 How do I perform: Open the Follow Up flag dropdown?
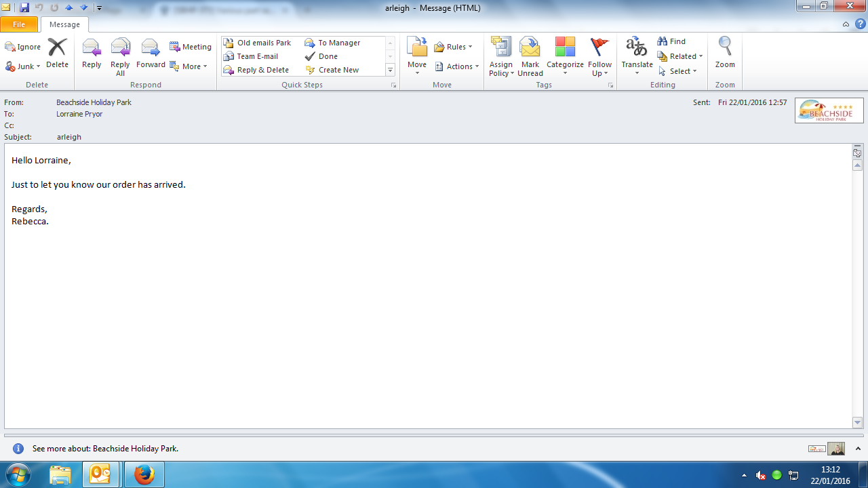599,72
